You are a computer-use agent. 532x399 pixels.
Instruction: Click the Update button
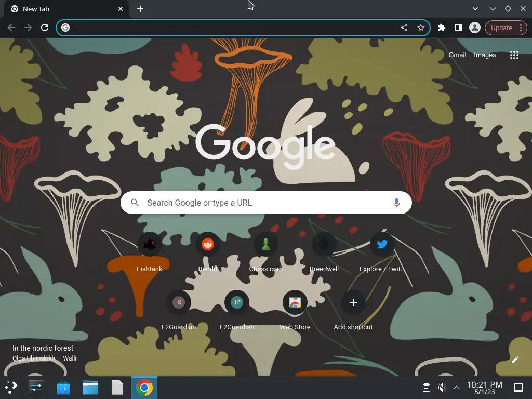[501, 28]
